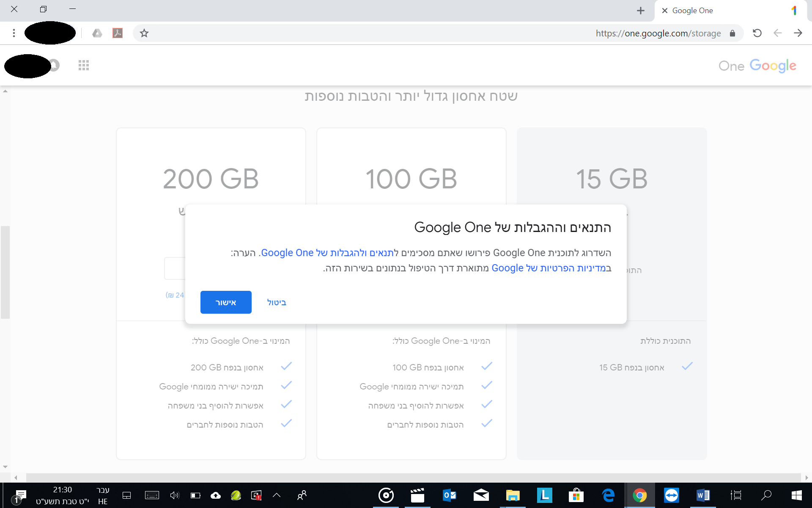Click the blue אישור confirm button
This screenshot has width=812, height=508.
(x=226, y=302)
